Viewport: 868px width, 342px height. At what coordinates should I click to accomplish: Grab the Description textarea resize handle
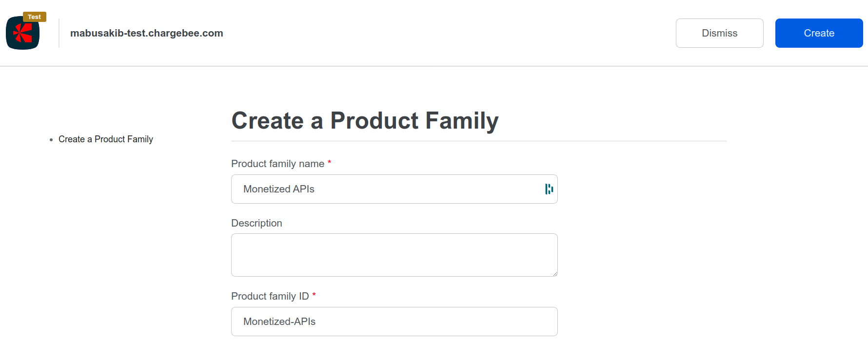click(555, 274)
